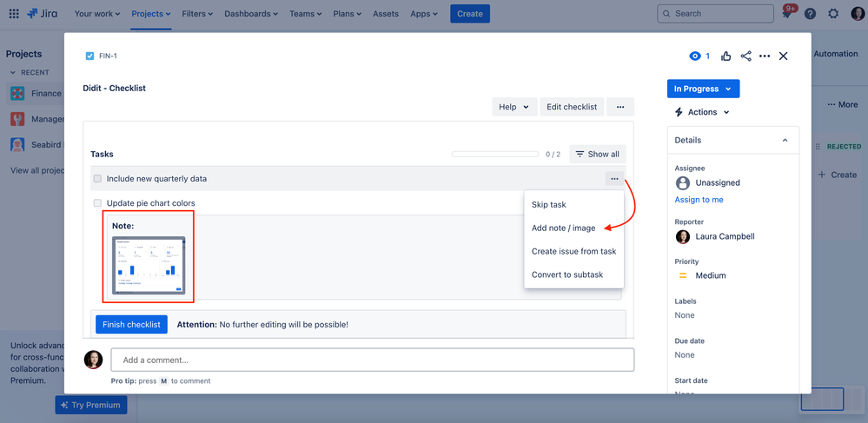The width and height of the screenshot is (868, 423).
Task: Click the share icon on issue
Action: coord(745,56)
